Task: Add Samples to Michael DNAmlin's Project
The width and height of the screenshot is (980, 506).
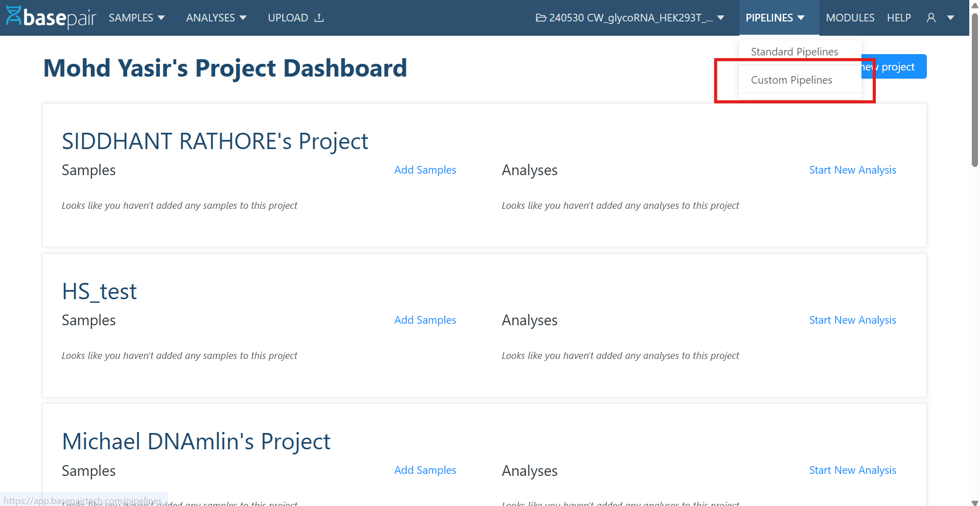Action: tap(425, 470)
